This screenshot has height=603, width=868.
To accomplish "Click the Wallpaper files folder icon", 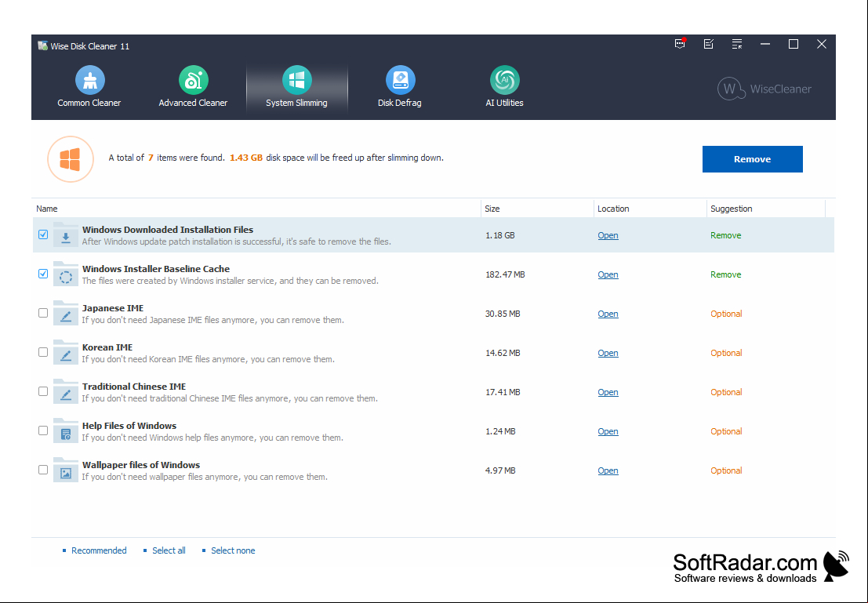I will tap(65, 470).
